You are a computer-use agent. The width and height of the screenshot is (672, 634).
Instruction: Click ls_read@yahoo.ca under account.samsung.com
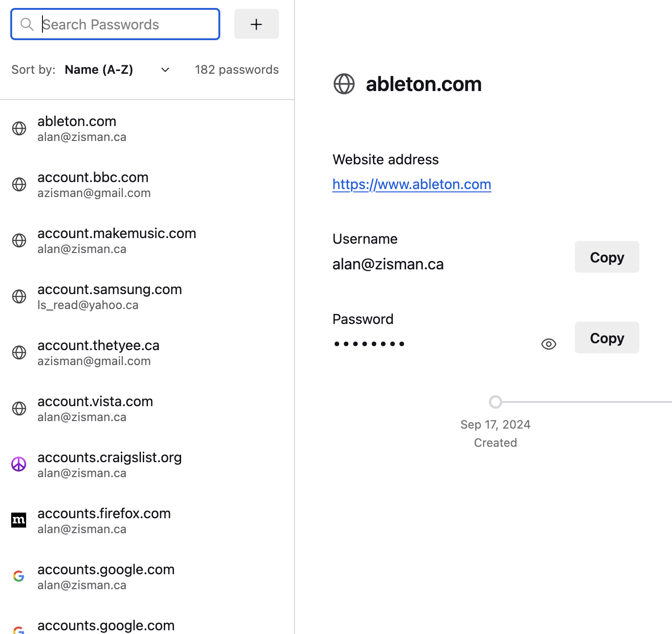pyautogui.click(x=88, y=305)
